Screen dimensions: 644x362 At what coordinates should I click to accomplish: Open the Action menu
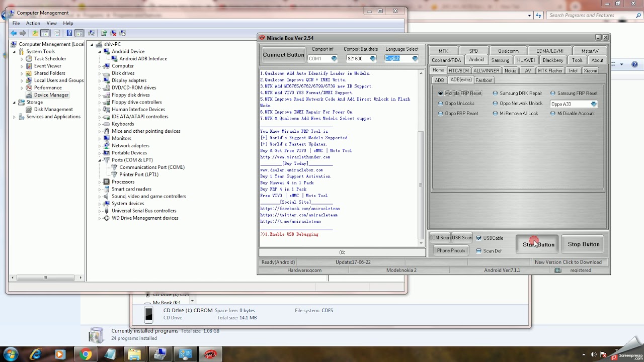(33, 23)
